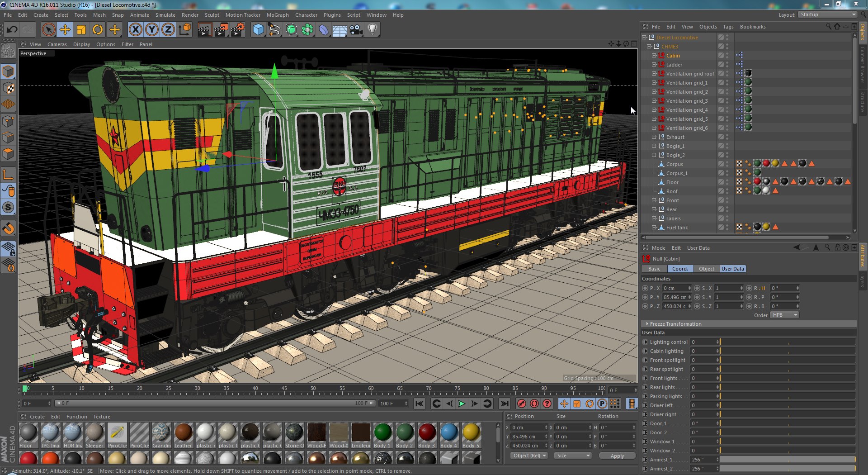
Task: Open the rotation Order HPB dropdown
Action: point(784,315)
